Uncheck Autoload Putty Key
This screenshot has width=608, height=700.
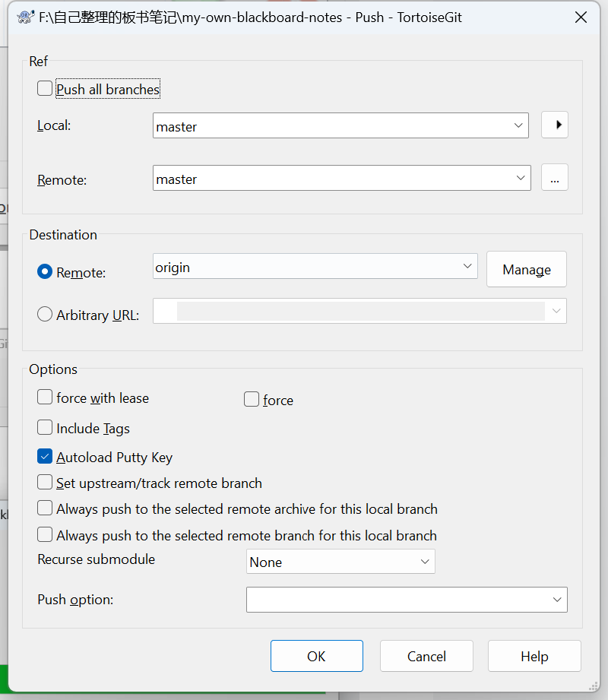[x=45, y=456]
